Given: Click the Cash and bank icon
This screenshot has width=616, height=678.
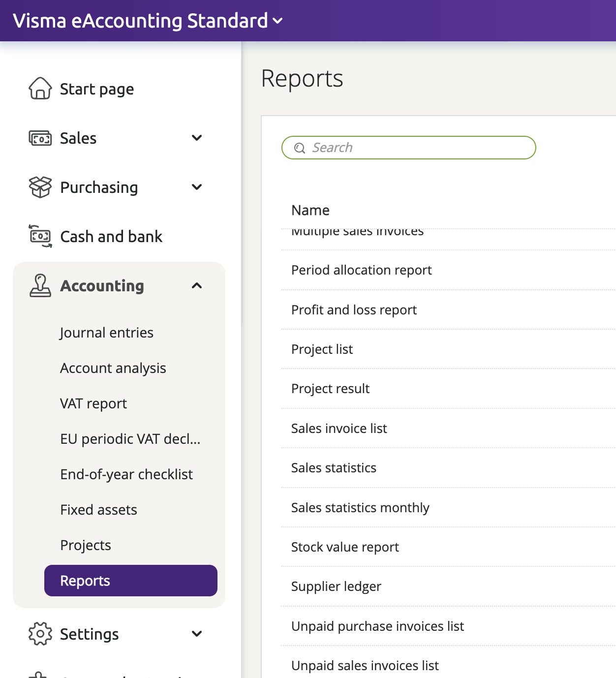Looking at the screenshot, I should tap(40, 236).
